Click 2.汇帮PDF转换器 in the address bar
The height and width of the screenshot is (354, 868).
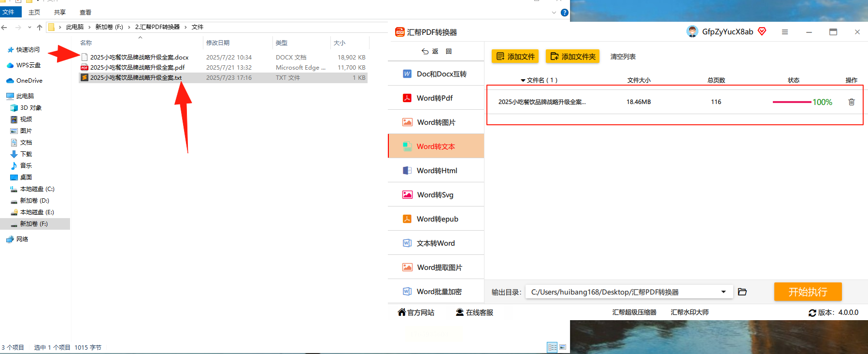157,27
